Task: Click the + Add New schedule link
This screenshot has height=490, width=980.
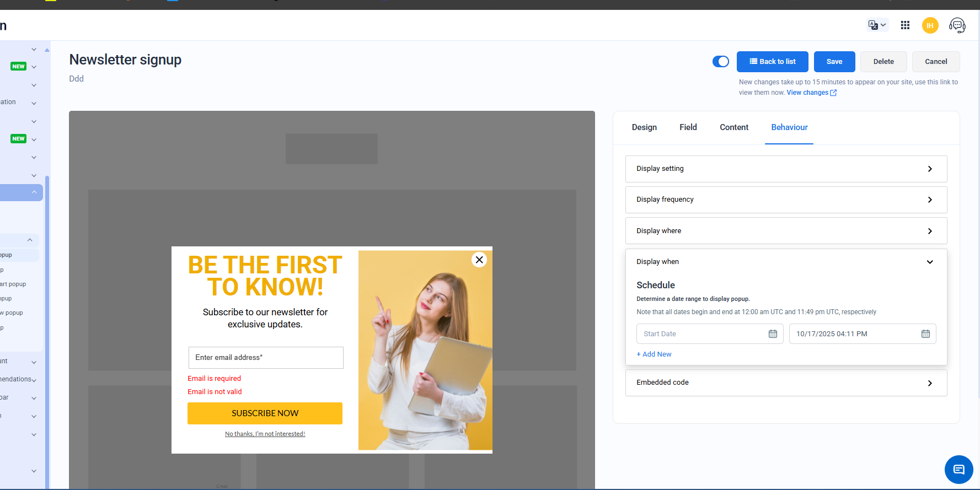Action: (654, 354)
